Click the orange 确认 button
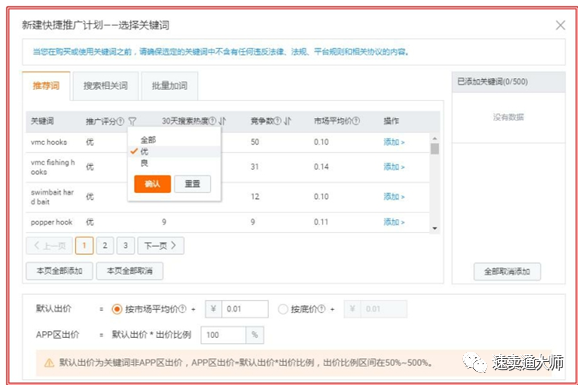This screenshot has width=582, height=389. 153,184
